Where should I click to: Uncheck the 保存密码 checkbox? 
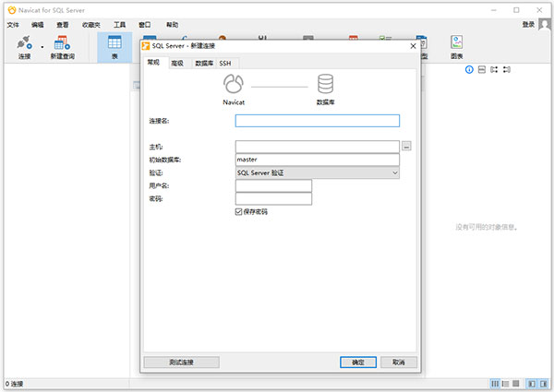(x=238, y=211)
